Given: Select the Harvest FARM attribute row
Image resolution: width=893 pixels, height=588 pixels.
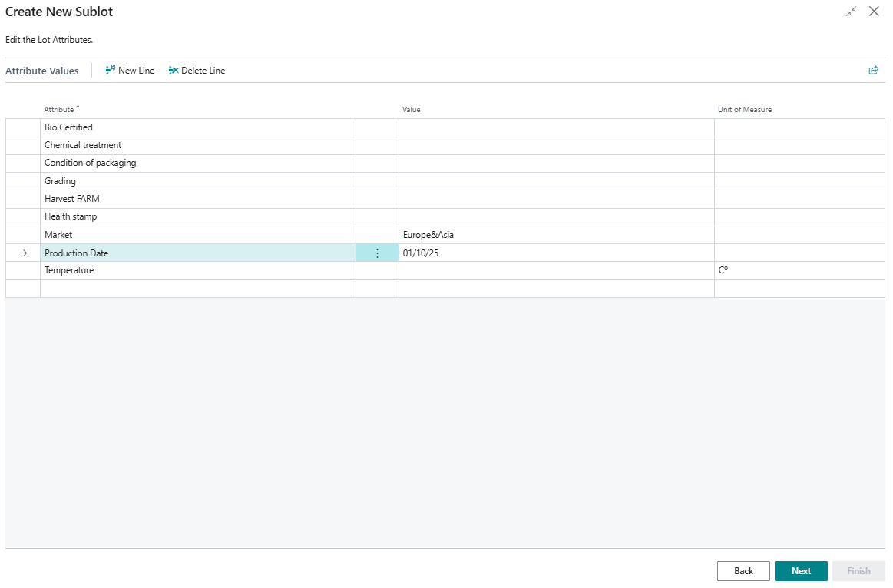Looking at the screenshot, I should [197, 200].
